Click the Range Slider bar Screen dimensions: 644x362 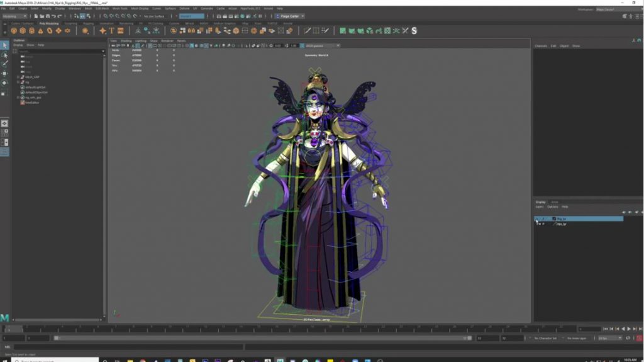pos(263,338)
